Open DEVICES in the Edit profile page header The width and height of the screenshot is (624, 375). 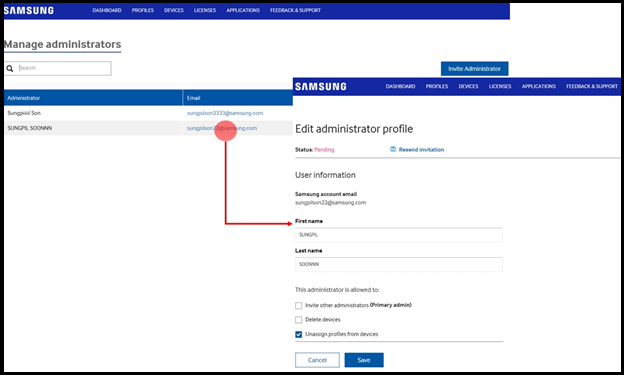pyautogui.click(x=468, y=86)
